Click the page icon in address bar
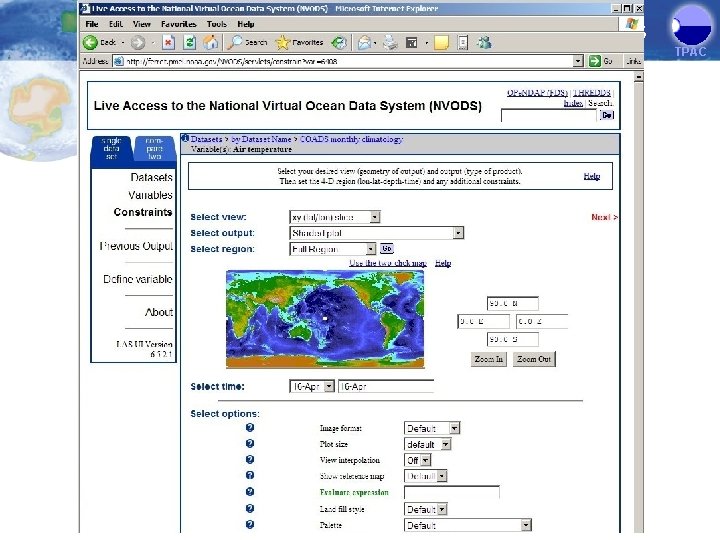The image size is (720, 540). (x=118, y=61)
